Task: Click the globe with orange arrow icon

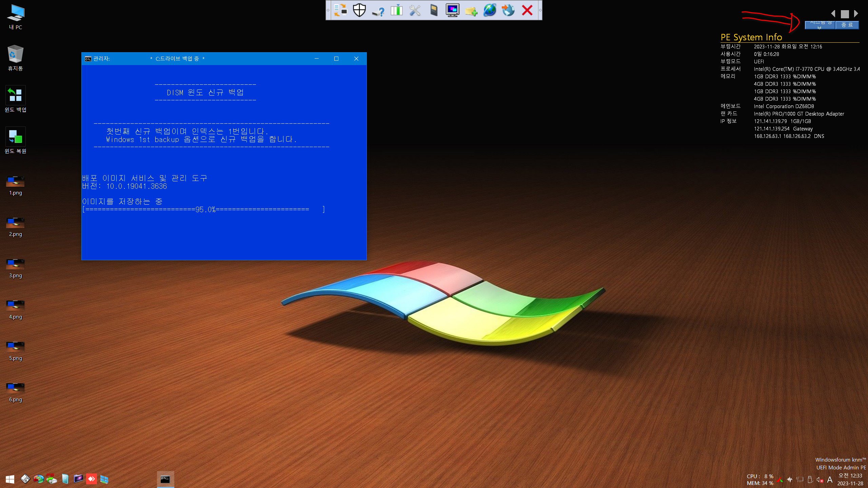Action: [508, 10]
